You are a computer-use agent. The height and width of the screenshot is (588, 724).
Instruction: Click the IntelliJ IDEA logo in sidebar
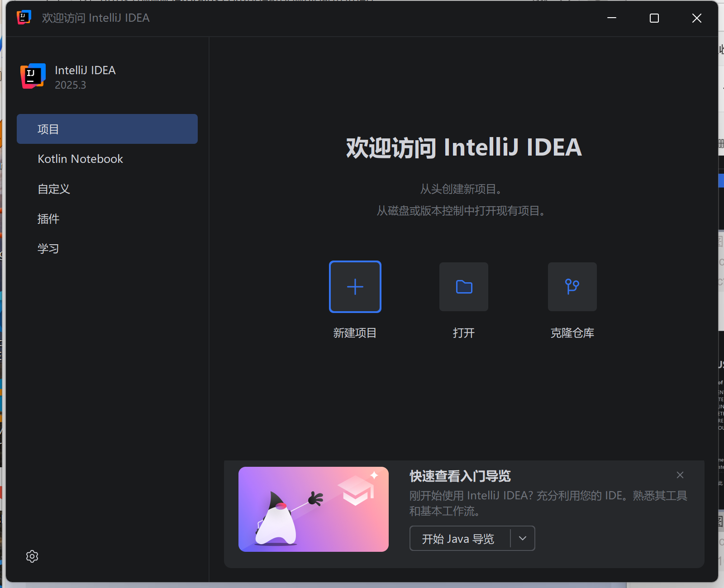33,76
